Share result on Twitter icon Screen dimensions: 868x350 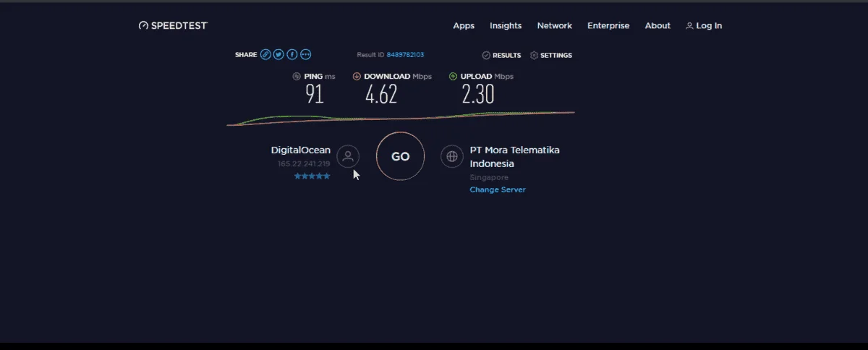click(x=278, y=55)
